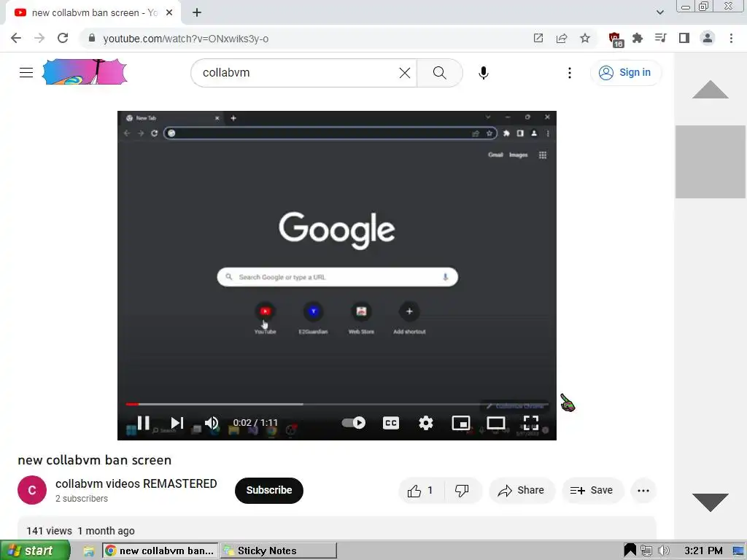Screen dimensions: 747x560
Task: Click the scrollbar up arrow
Action: (711, 90)
